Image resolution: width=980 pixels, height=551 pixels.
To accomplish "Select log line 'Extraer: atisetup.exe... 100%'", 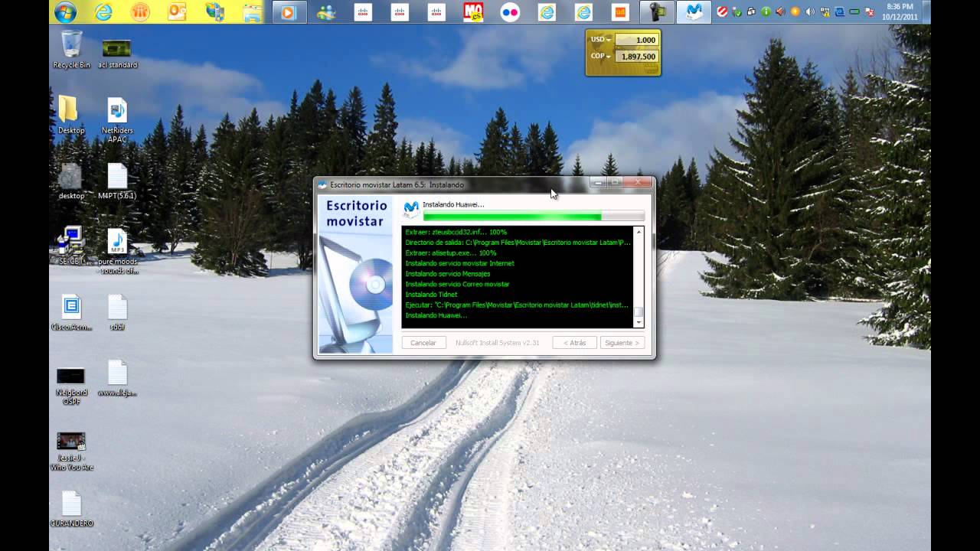I will click(451, 253).
